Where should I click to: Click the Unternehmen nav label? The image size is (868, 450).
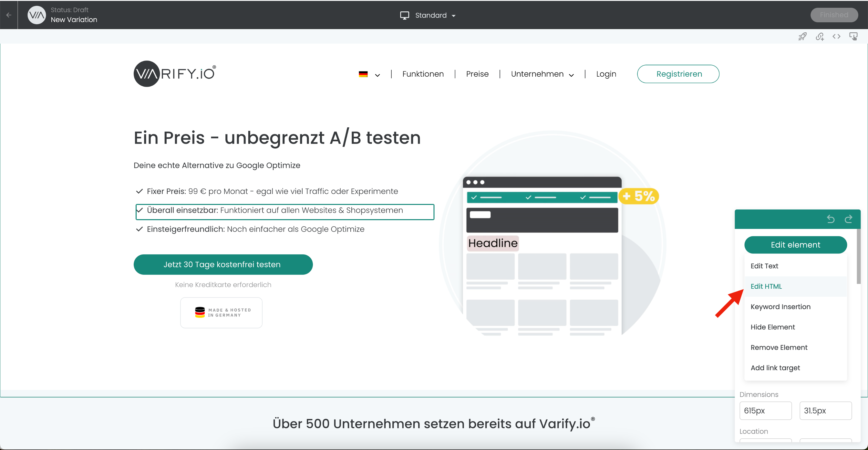pos(537,74)
